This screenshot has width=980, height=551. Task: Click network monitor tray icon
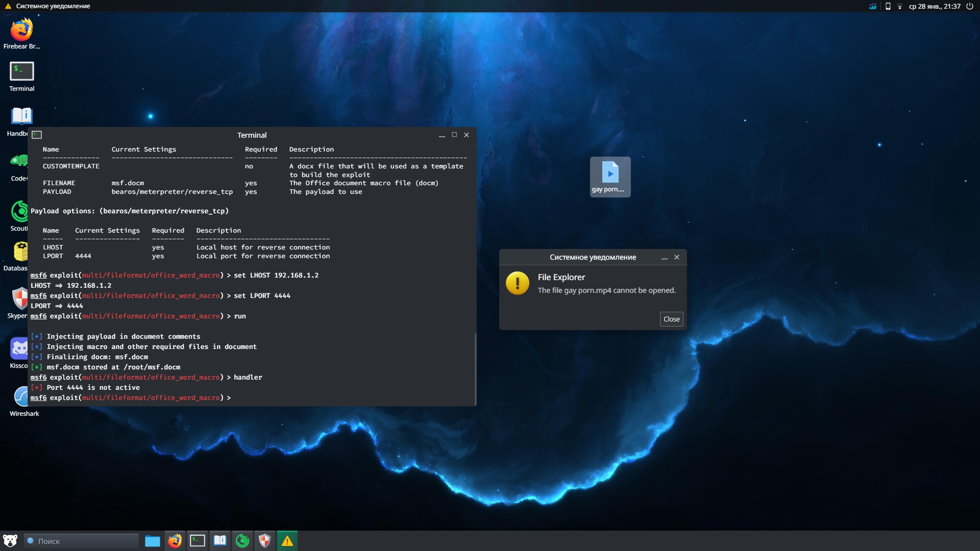(x=873, y=6)
